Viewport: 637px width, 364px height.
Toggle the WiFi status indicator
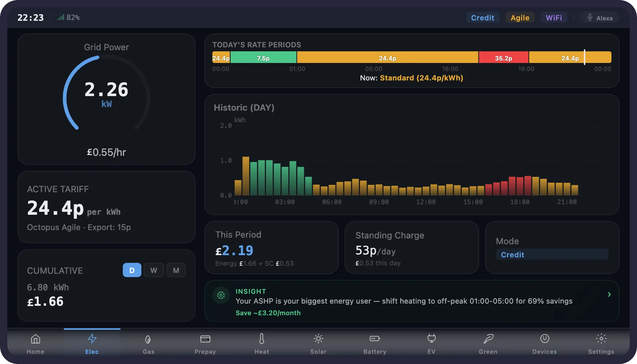[x=554, y=17]
